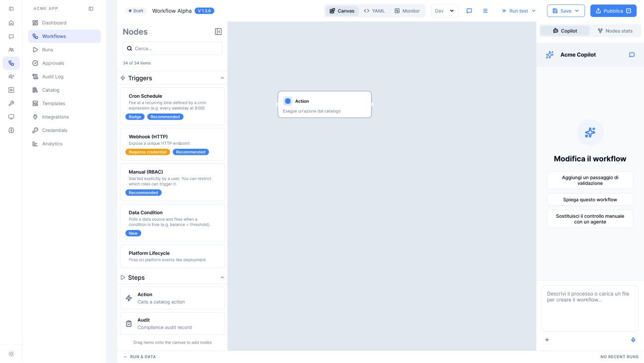Open Credentials in the sidebar
The image size is (644, 363).
tap(64, 130)
